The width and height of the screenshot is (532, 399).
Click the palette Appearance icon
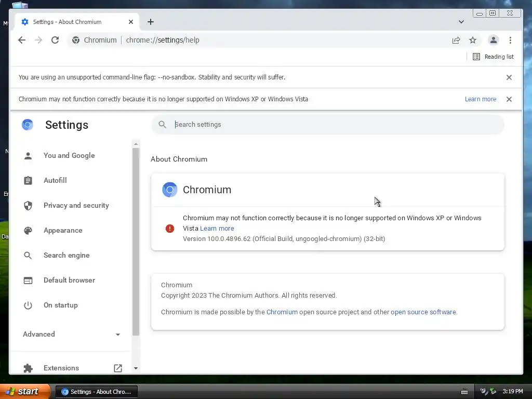click(28, 230)
